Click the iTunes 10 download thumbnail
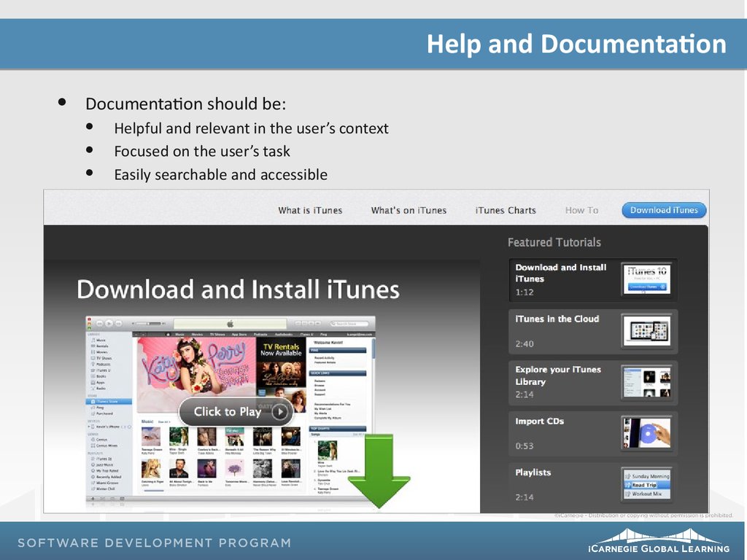 [x=647, y=279]
